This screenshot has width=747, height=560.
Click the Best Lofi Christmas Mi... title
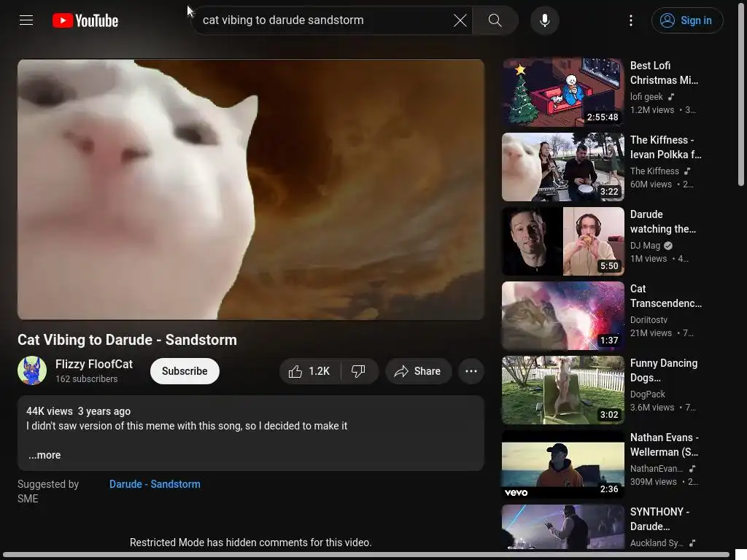664,73
